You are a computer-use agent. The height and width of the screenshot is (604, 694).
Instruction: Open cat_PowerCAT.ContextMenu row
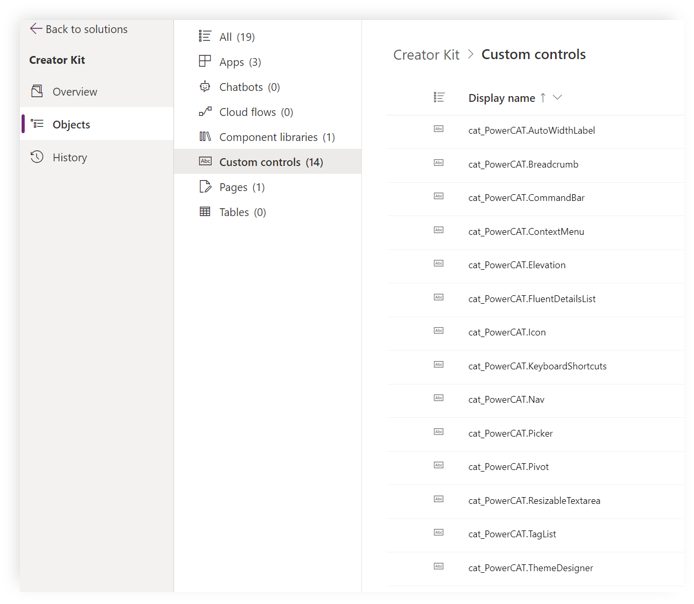point(536,232)
